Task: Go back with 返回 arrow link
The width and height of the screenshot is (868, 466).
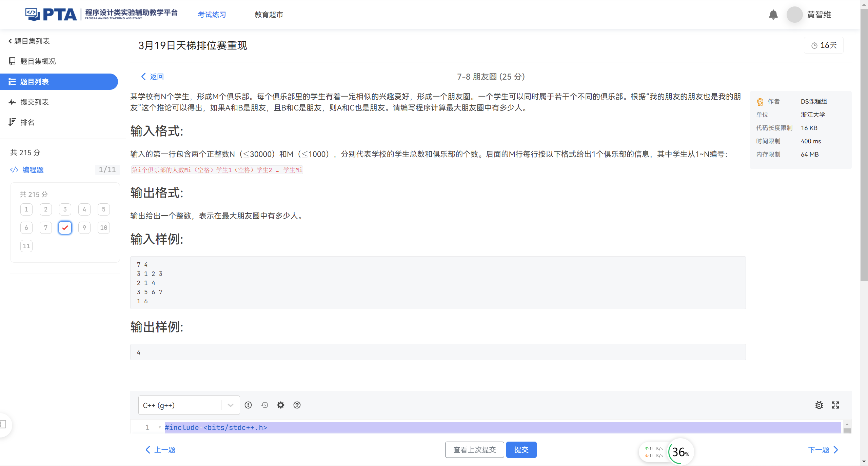Action: click(x=152, y=77)
